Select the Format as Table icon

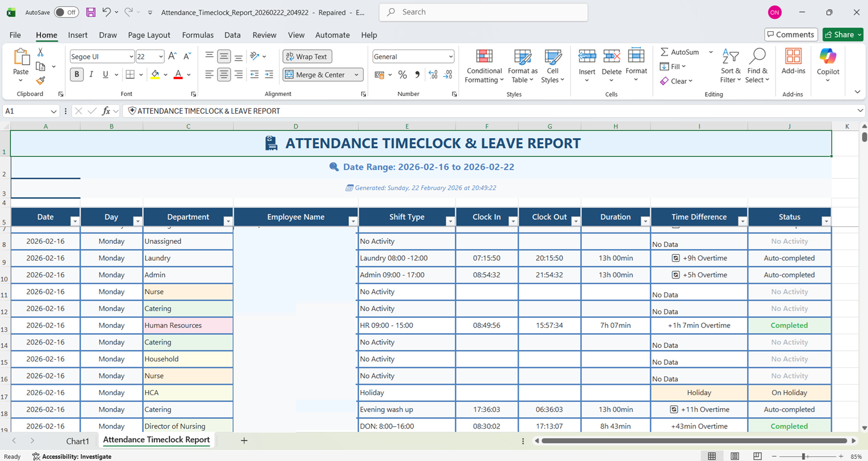click(521, 65)
